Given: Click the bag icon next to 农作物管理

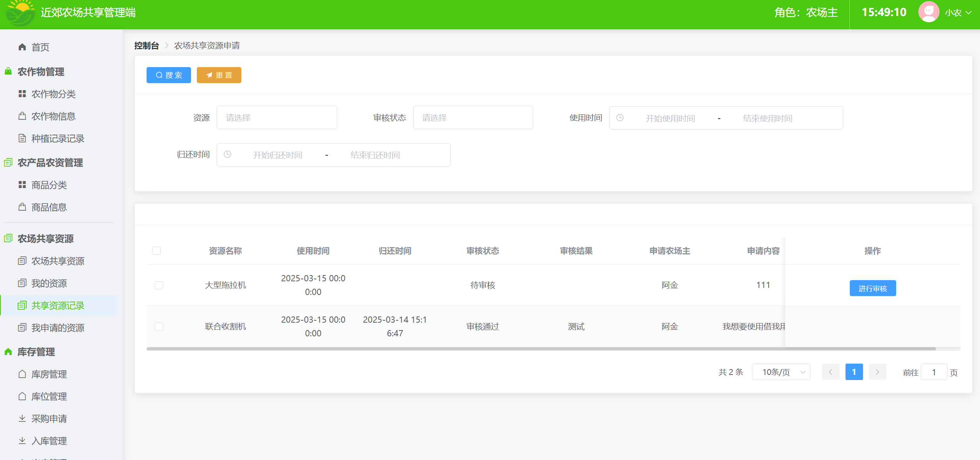Looking at the screenshot, I should coord(8,71).
